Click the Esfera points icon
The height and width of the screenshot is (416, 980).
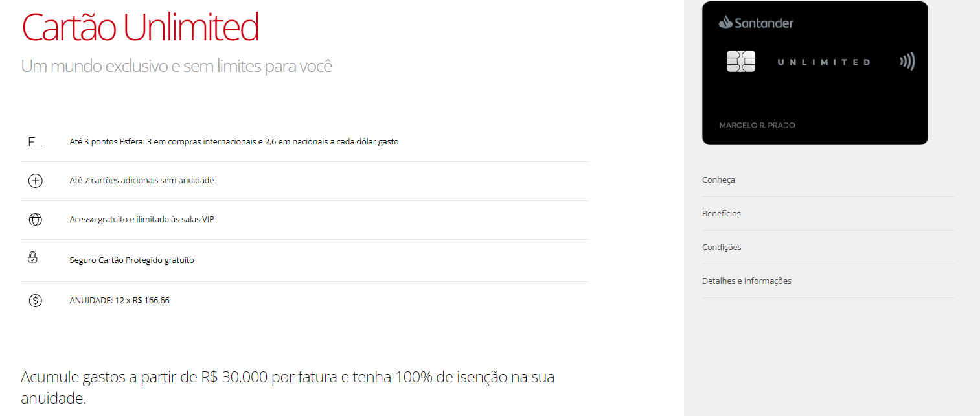[x=35, y=142]
